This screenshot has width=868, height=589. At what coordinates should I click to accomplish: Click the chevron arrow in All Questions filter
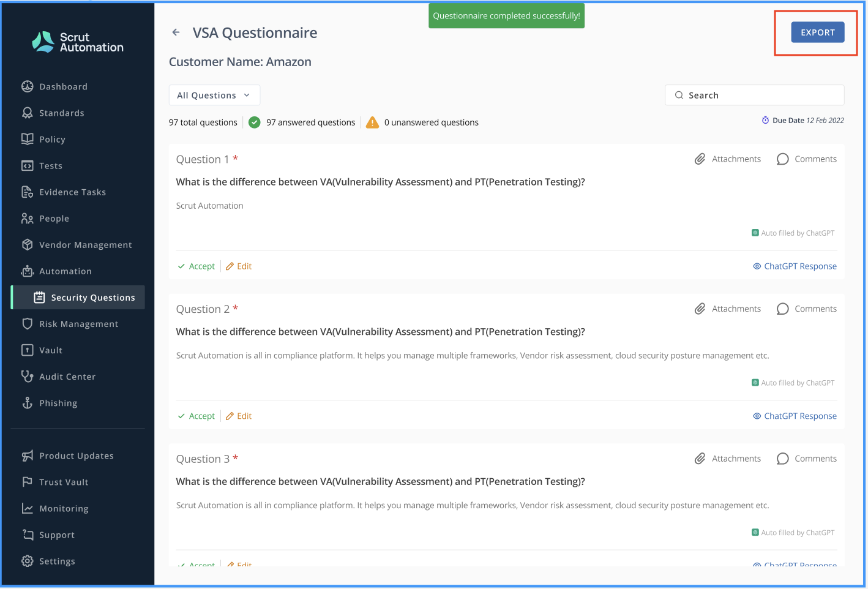[247, 96]
